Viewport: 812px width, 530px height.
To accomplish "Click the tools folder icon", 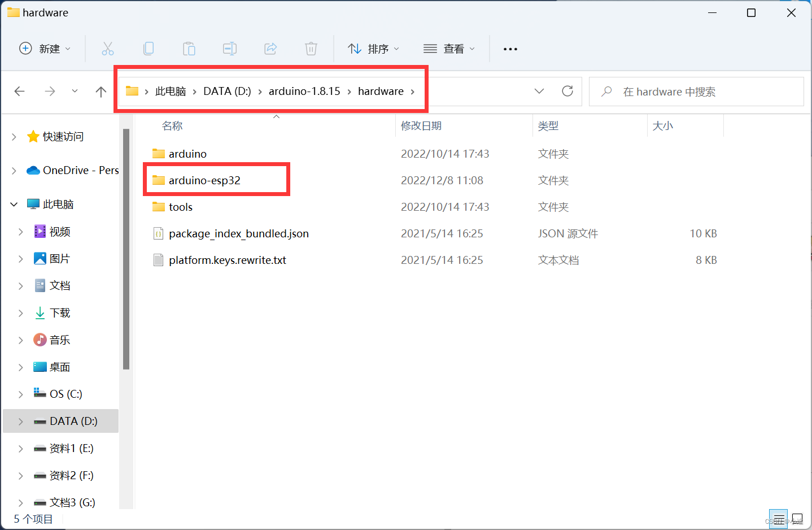I will [x=159, y=207].
